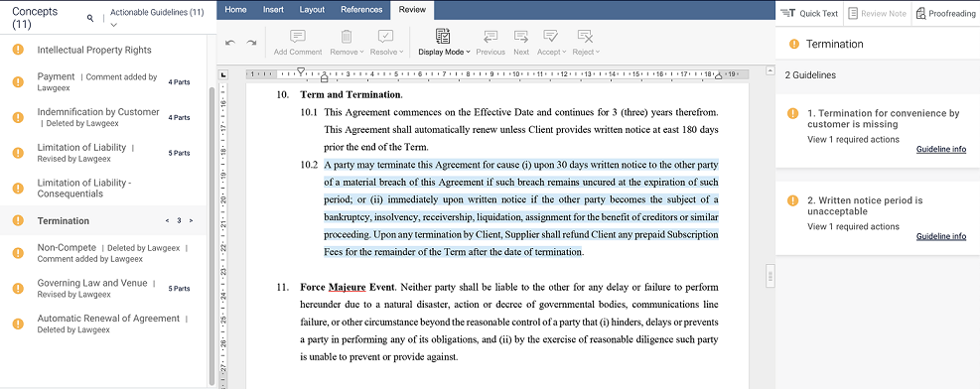Switch to the Insert tab

pos(273,9)
